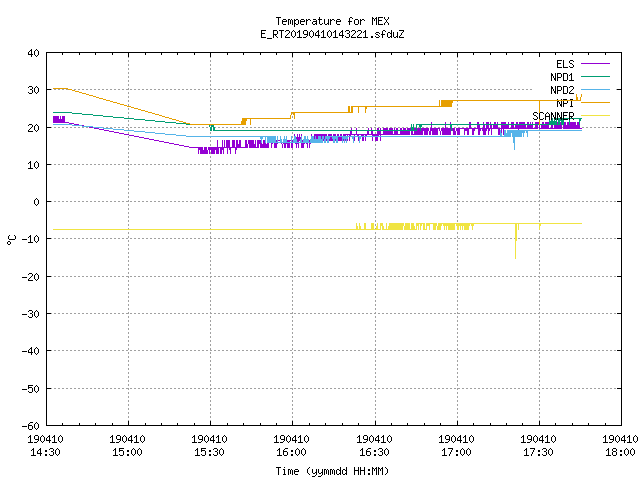This screenshot has height=480, width=640.
Task: Click the "°C" y-axis unit label
Action: coord(11,240)
